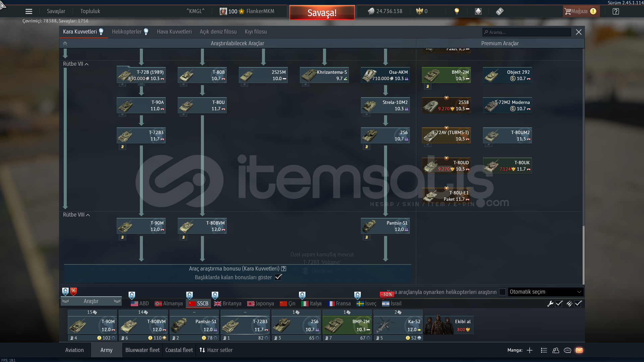Select the BMP-2M crew slot
The width and height of the screenshot is (644, 362).
(x=347, y=325)
